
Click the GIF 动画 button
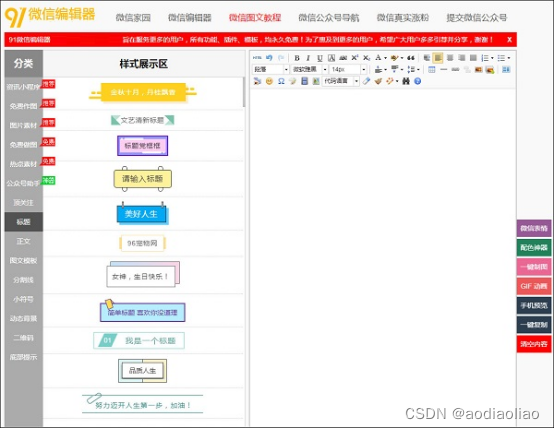tap(534, 286)
